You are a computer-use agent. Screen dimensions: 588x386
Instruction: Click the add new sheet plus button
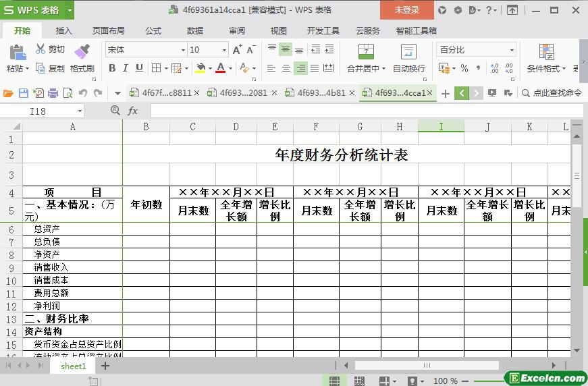point(105,366)
